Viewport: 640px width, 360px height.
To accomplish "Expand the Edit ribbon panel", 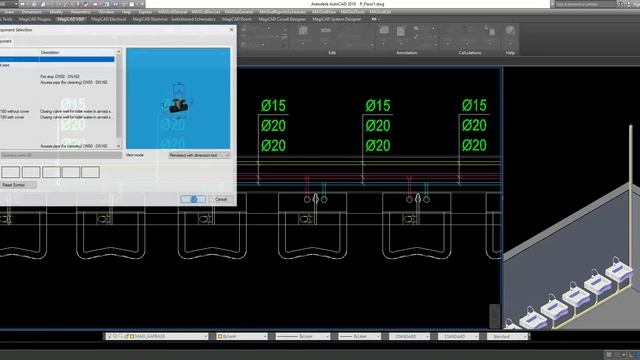I will coord(332,53).
